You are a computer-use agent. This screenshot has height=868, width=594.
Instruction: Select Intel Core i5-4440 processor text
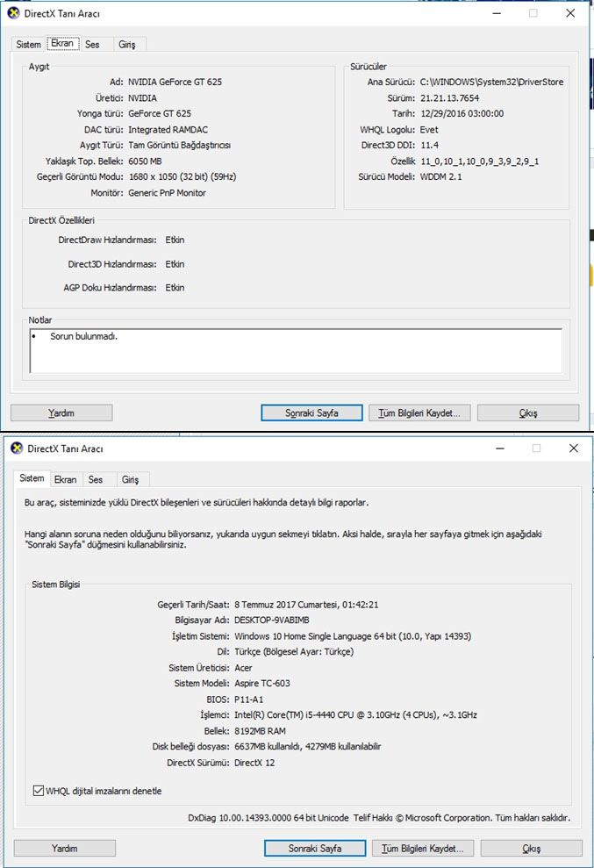(355, 714)
